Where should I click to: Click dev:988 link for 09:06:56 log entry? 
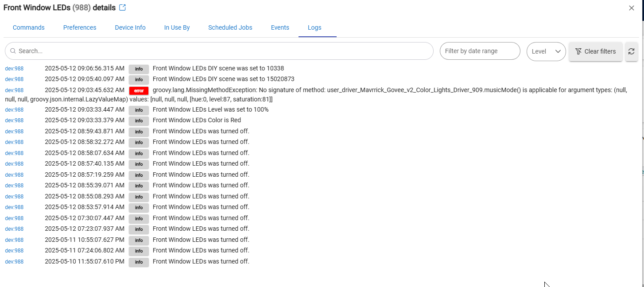coord(14,69)
